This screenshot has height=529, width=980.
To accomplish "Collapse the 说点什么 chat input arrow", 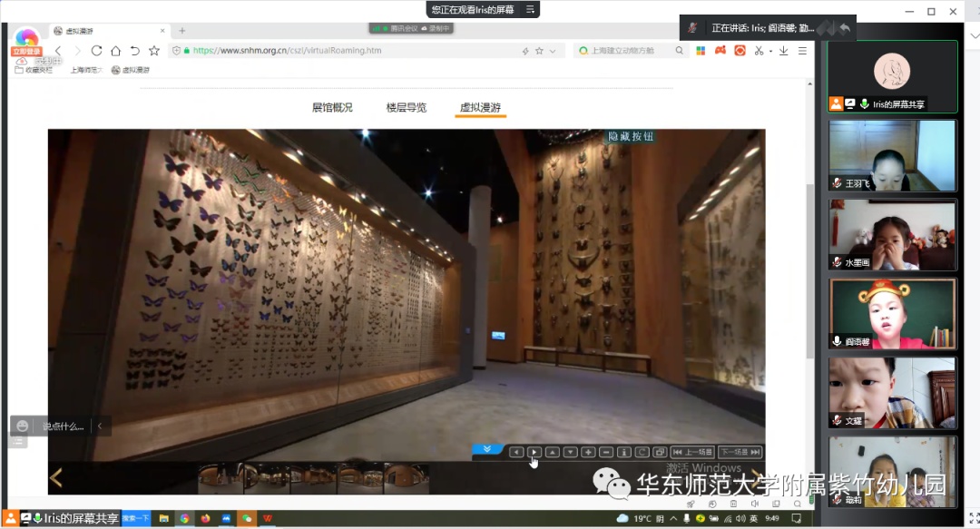I will [x=99, y=426].
